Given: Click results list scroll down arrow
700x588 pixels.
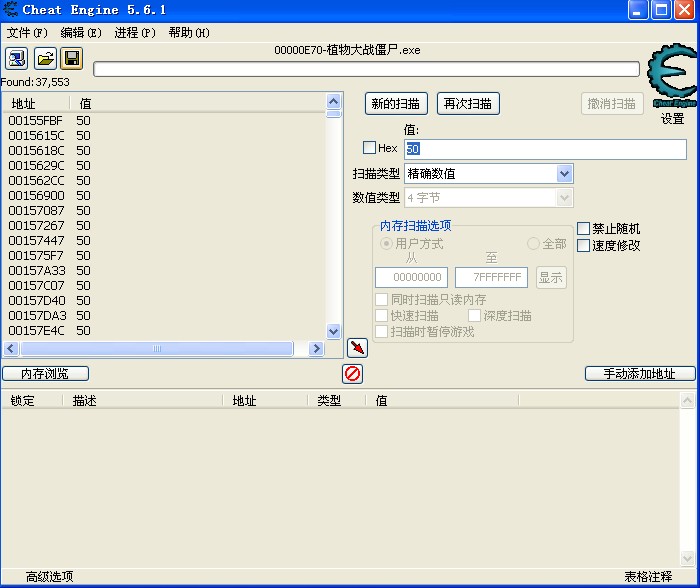Looking at the screenshot, I should point(333,331).
